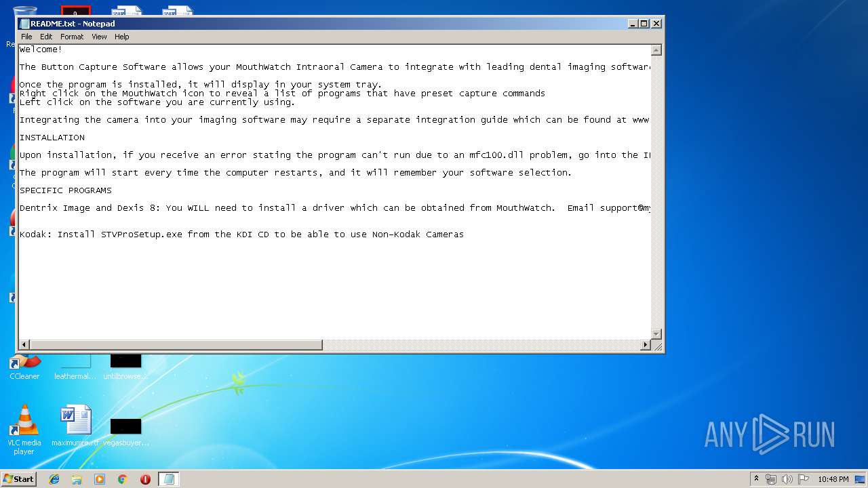Open the Help menu

(121, 37)
